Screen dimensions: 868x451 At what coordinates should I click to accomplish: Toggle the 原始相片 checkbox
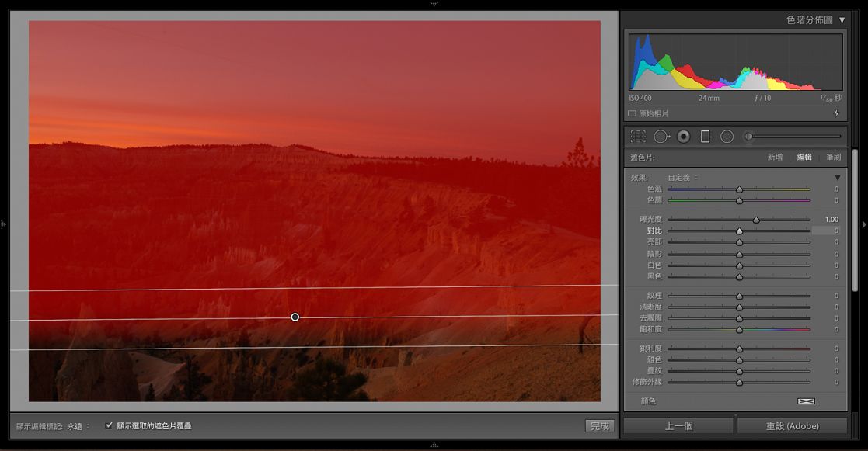click(x=632, y=113)
